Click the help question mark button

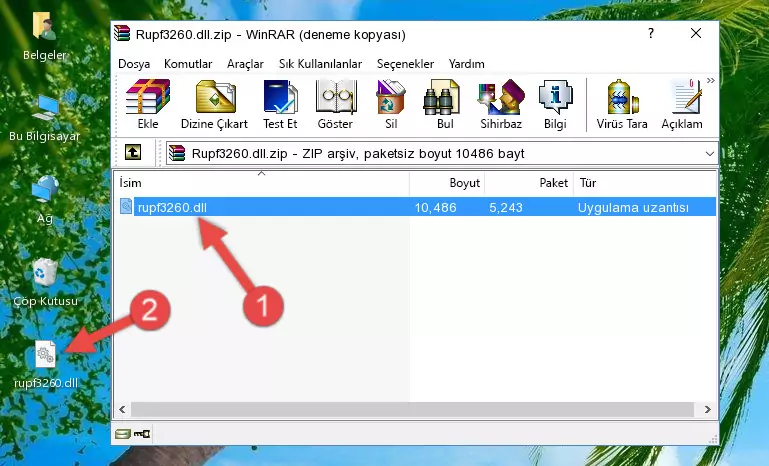click(x=651, y=33)
